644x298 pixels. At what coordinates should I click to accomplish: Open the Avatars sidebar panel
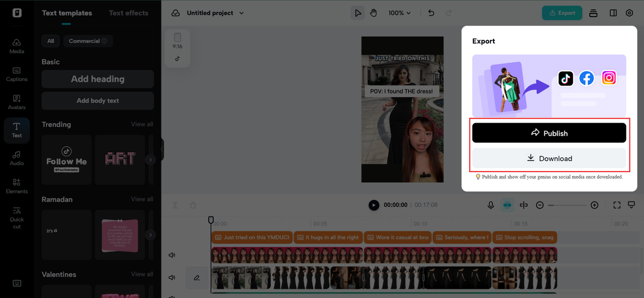(17, 102)
